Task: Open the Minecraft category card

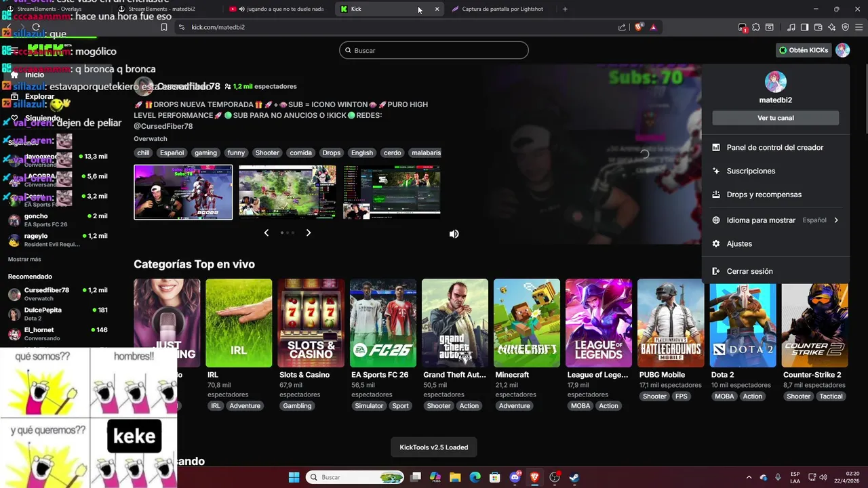Action: click(527, 323)
